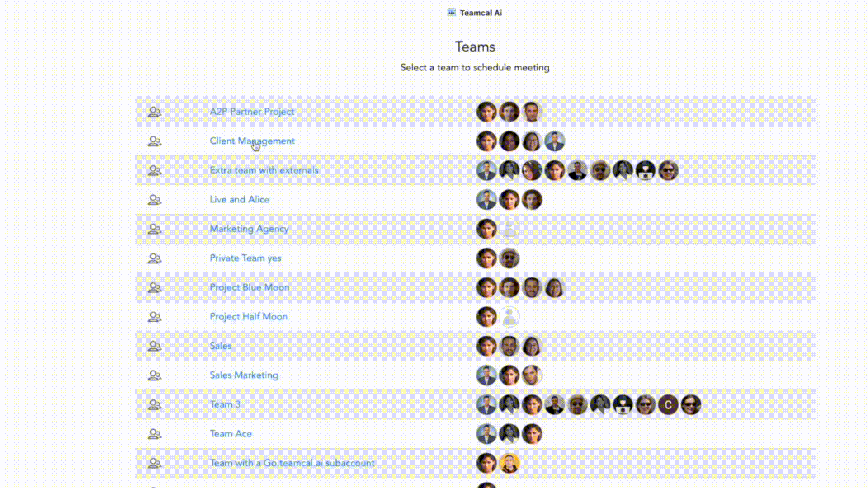The image size is (868, 488).
Task: Open the Live and Alice team
Action: click(239, 199)
